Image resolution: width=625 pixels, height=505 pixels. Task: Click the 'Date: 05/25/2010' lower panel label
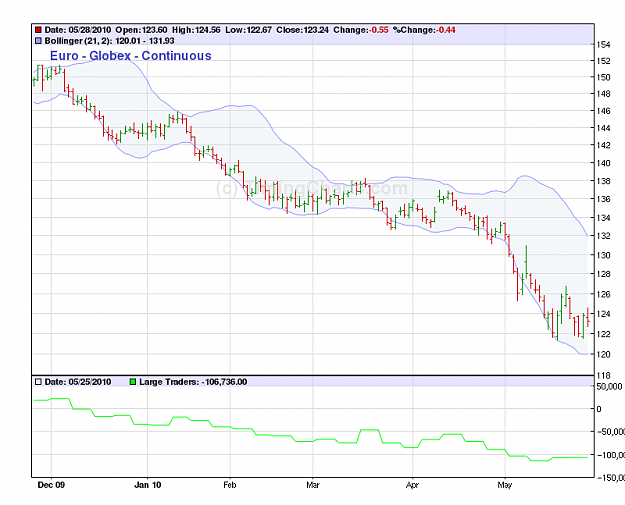point(78,382)
